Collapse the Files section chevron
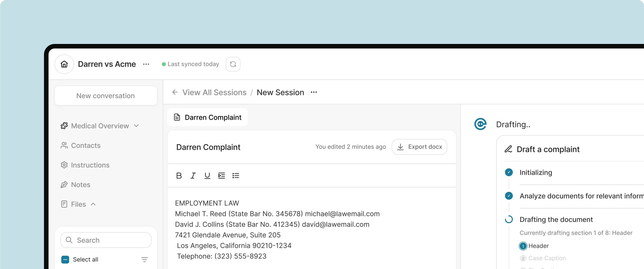Image resolution: width=644 pixels, height=269 pixels. click(x=93, y=204)
